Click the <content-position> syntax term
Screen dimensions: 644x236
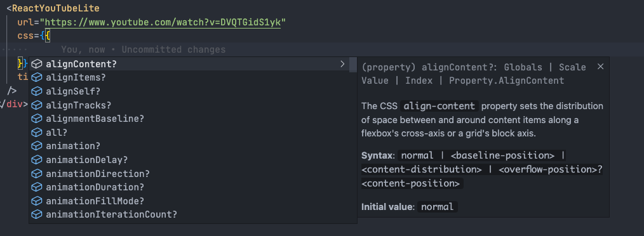coord(411,183)
